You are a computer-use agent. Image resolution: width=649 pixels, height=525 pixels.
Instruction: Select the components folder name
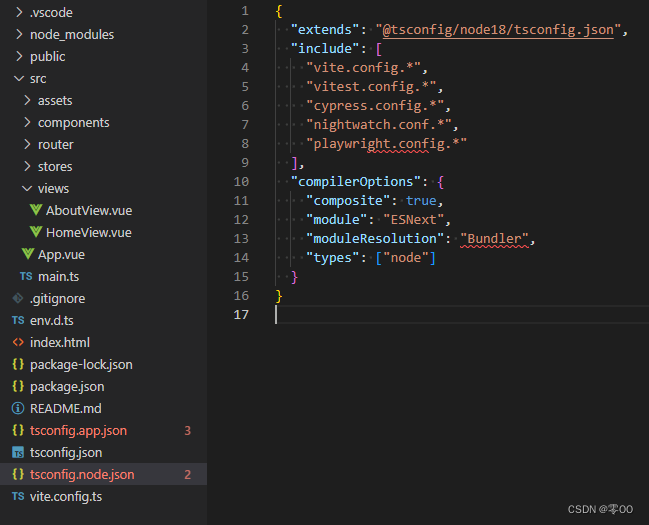pos(74,123)
